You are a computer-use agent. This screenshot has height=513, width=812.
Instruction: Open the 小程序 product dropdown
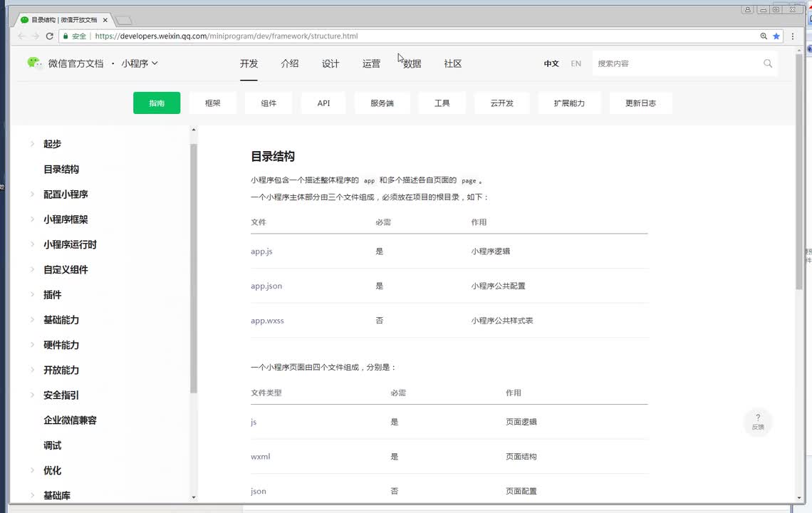point(140,63)
